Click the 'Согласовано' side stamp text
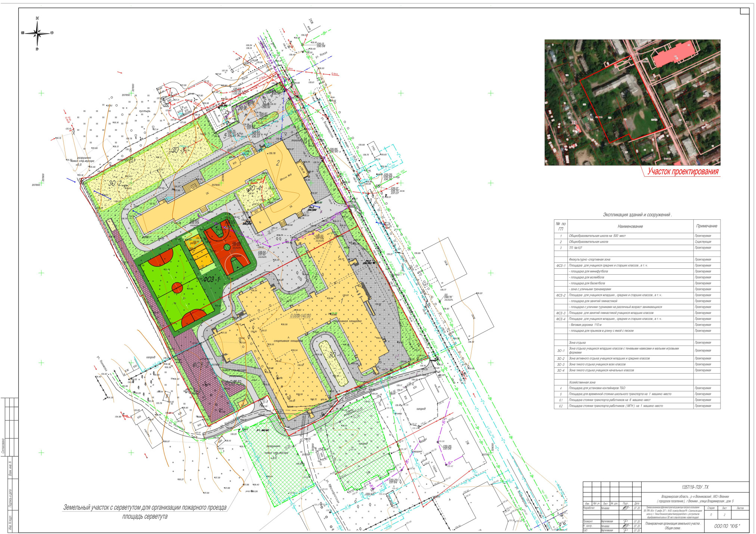Image resolution: width=756 pixels, height=534 pixels. click(x=3, y=446)
